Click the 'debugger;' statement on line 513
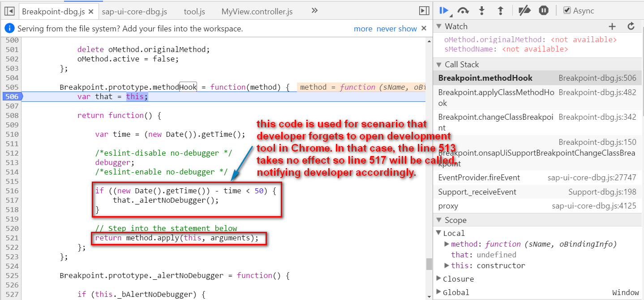Screen dimensions: 644x300 pos(115,162)
